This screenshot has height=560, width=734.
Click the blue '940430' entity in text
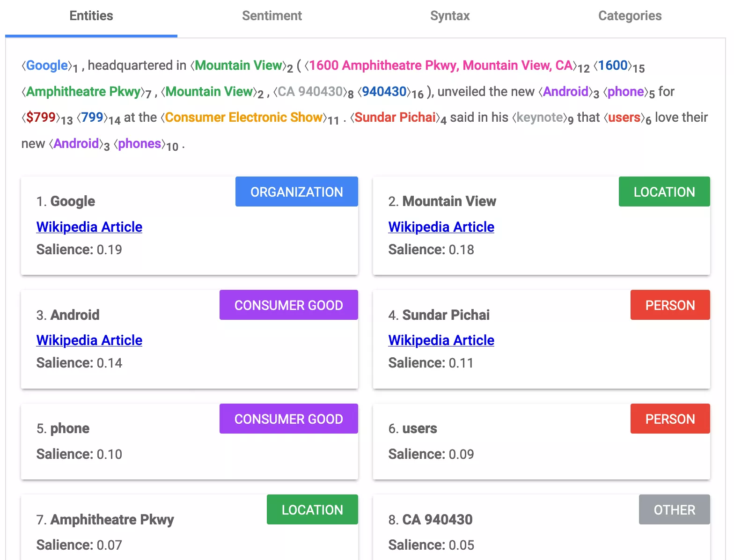[x=384, y=91]
